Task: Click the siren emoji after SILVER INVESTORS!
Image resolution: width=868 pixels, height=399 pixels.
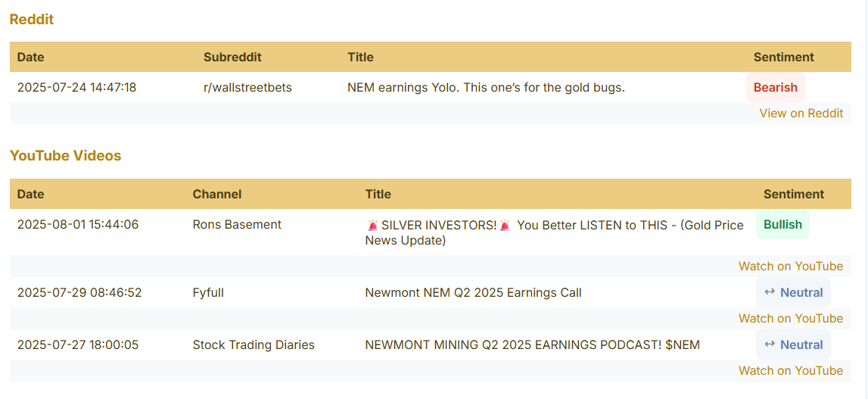Action: [505, 225]
